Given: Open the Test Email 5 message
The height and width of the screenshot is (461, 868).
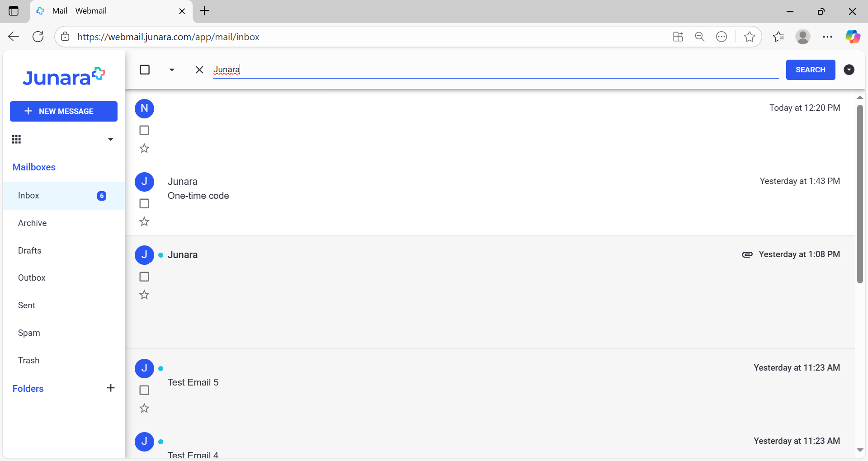Looking at the screenshot, I should pos(490,386).
